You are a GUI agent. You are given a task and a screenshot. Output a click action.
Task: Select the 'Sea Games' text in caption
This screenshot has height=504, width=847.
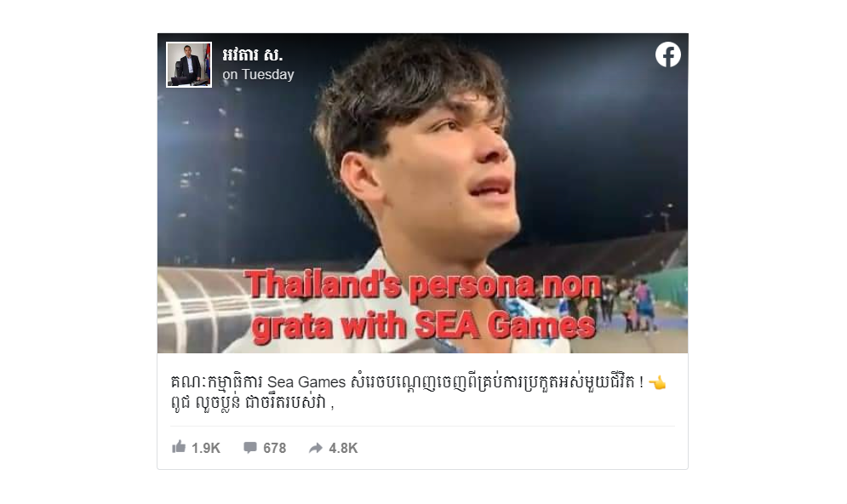[306, 382]
